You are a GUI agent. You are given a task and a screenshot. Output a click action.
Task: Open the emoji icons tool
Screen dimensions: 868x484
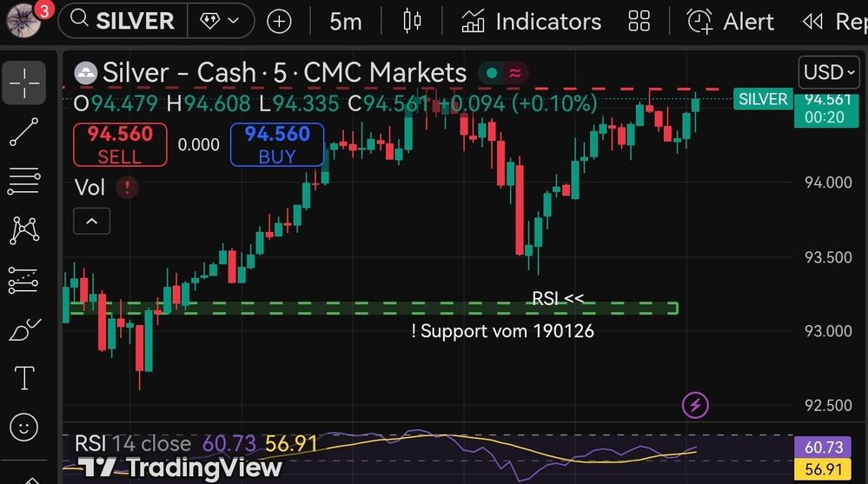tap(23, 427)
